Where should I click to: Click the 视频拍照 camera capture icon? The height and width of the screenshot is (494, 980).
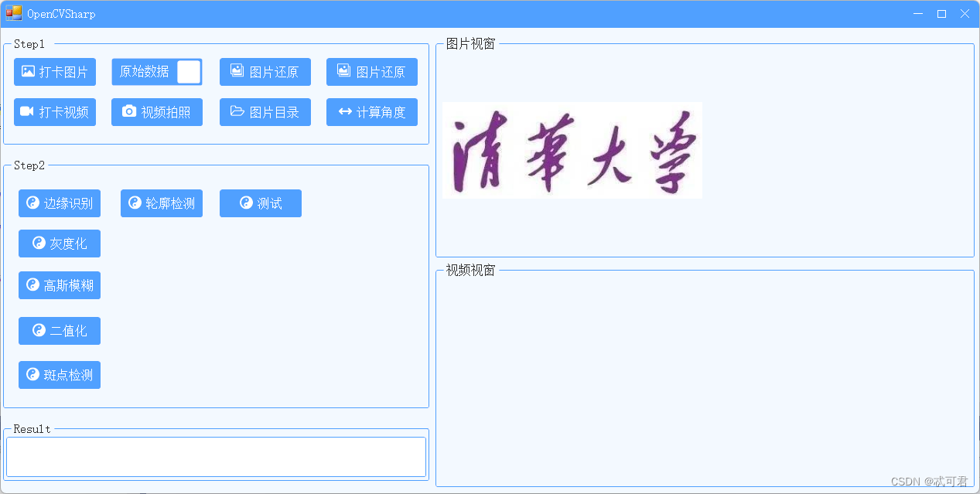(156, 111)
